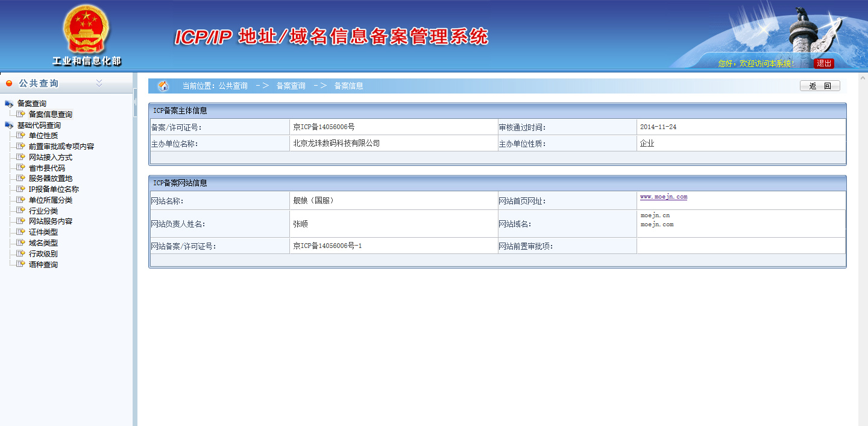This screenshot has width=868, height=426.
Task: Select 行业分类 in sidebar tree
Action: 43,211
